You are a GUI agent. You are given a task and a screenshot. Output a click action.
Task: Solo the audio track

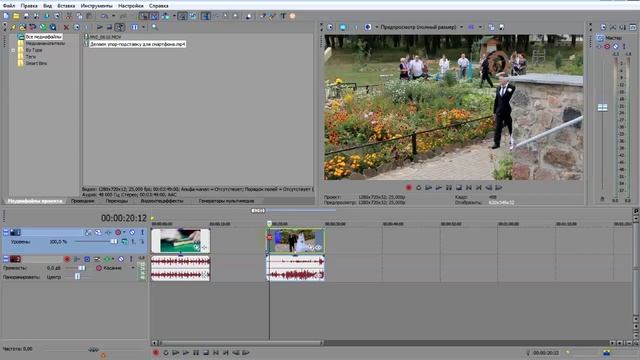click(x=131, y=259)
